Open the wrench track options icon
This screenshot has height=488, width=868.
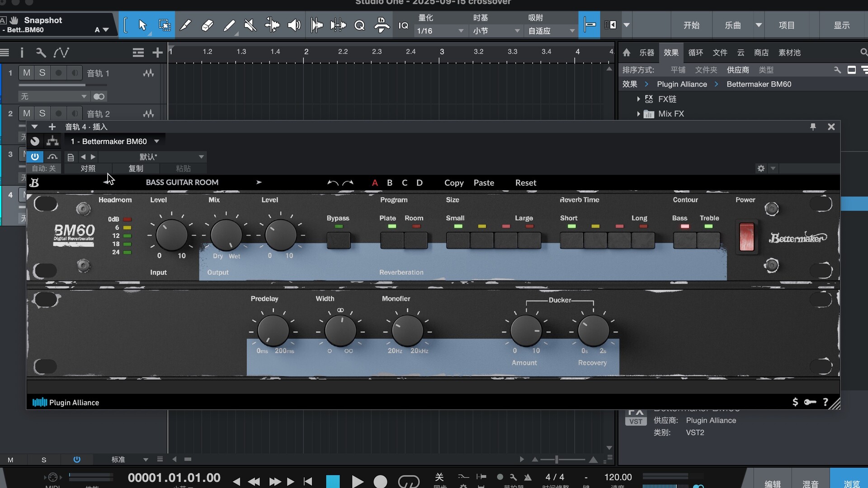(41, 53)
